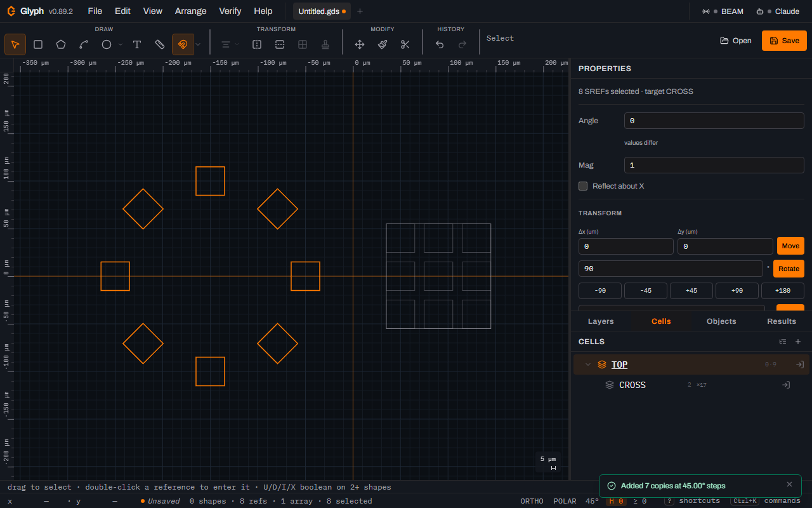Open the snap options dropdown arrow
This screenshot has width=812, height=508.
pos(198,44)
